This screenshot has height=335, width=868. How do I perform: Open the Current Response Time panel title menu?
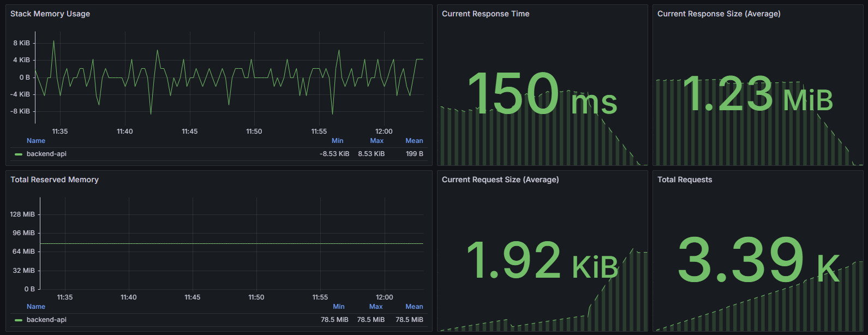tap(486, 14)
